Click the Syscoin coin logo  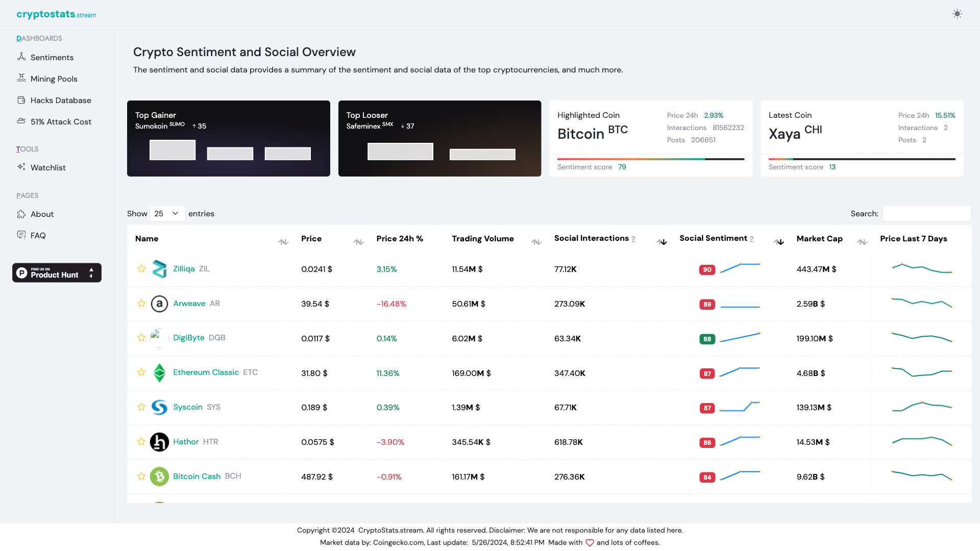[159, 407]
